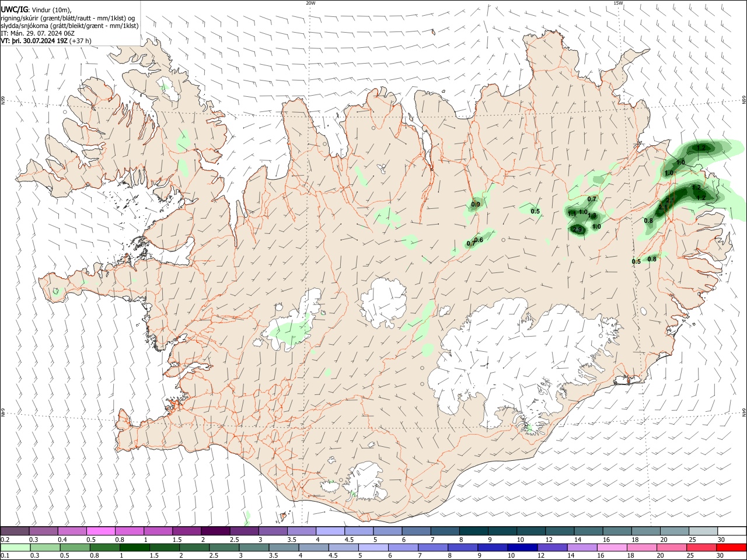Screen dimensions: 747x560
Task: Click the '0.1' label in lower legend
Action: 5,556
